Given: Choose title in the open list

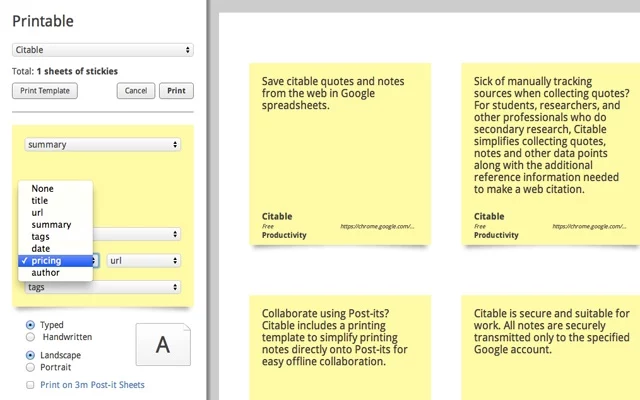Looking at the screenshot, I should [x=56, y=200].
